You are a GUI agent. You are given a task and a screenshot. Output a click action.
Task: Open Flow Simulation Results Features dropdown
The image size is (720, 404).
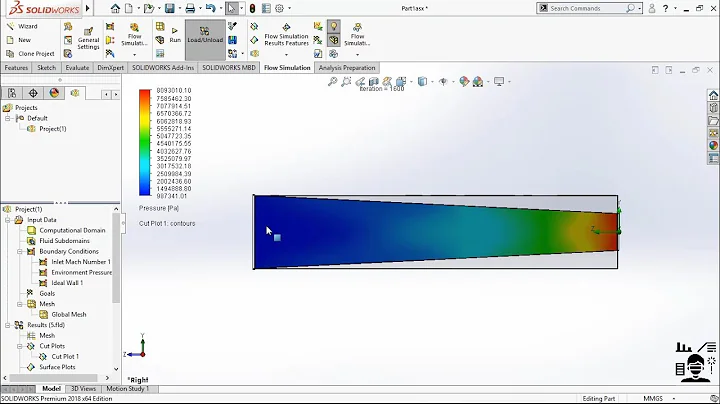286,55
